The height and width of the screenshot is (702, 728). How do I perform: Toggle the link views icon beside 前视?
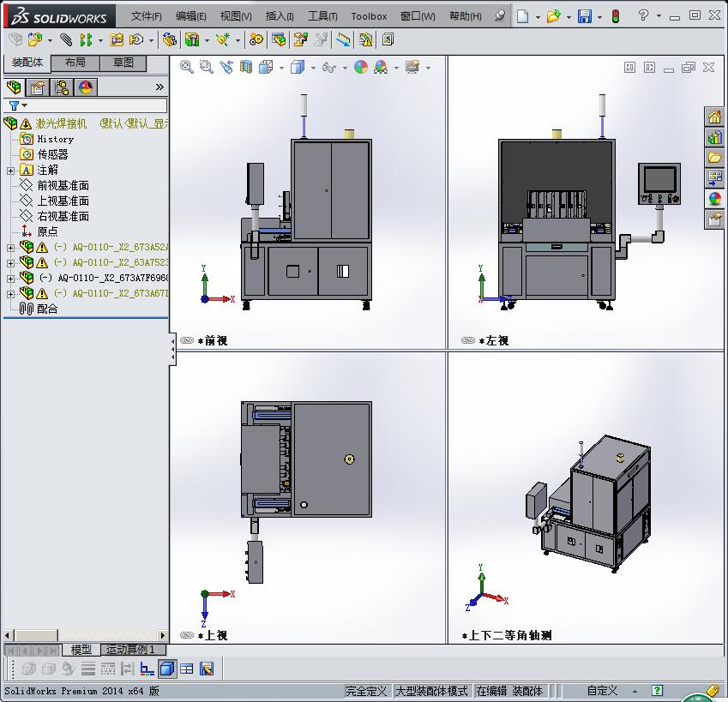[187, 340]
